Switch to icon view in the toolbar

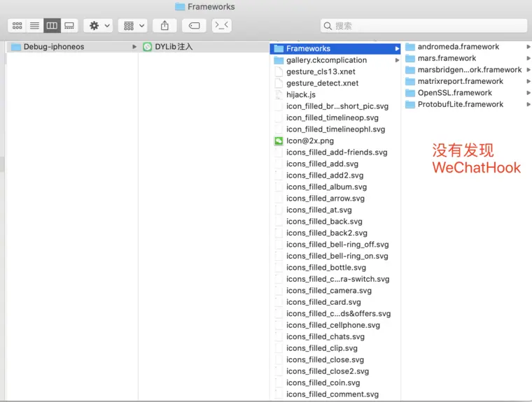(17, 26)
